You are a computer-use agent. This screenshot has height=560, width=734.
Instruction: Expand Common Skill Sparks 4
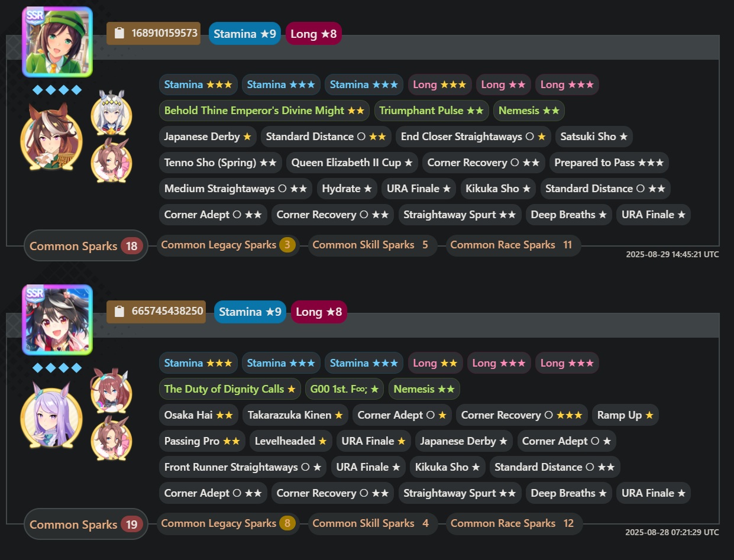coord(372,523)
